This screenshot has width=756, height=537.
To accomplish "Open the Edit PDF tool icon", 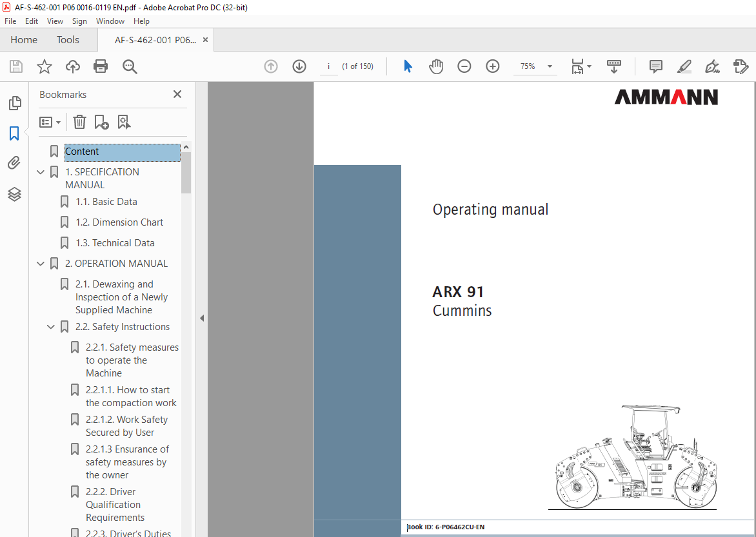I will pos(741,66).
